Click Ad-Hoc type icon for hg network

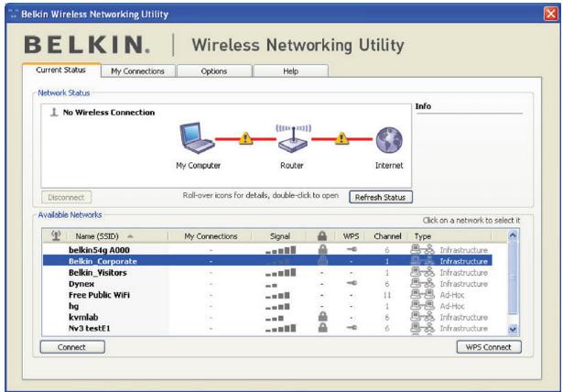(x=422, y=306)
